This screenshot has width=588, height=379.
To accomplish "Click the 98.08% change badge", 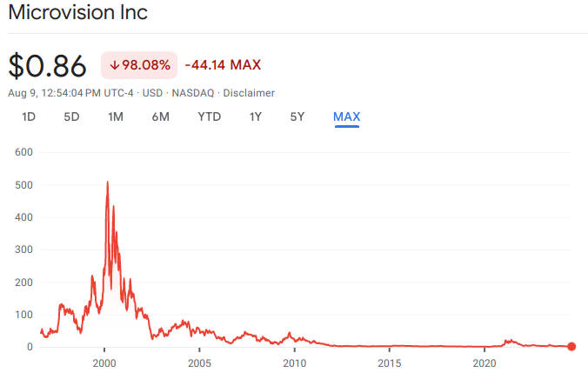I will click(x=139, y=65).
